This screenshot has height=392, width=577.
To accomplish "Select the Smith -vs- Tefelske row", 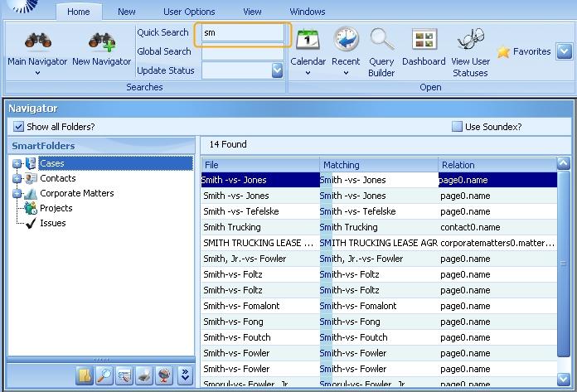I will [x=379, y=211].
